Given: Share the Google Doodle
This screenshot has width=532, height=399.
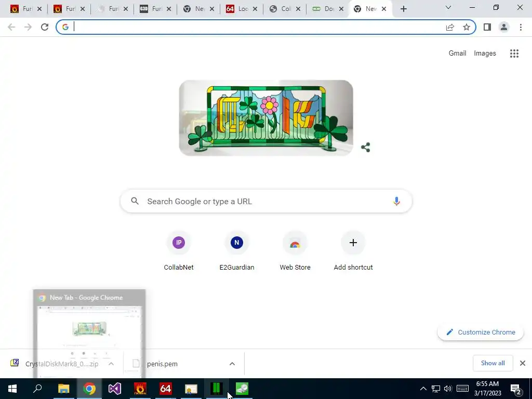Looking at the screenshot, I should [365, 147].
